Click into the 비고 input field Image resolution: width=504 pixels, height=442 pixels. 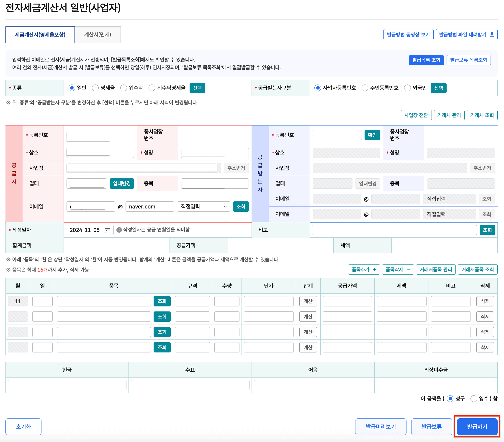pos(393,230)
